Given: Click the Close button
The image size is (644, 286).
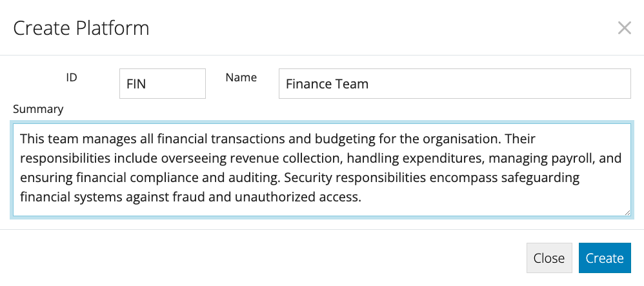Looking at the screenshot, I should click(549, 258).
